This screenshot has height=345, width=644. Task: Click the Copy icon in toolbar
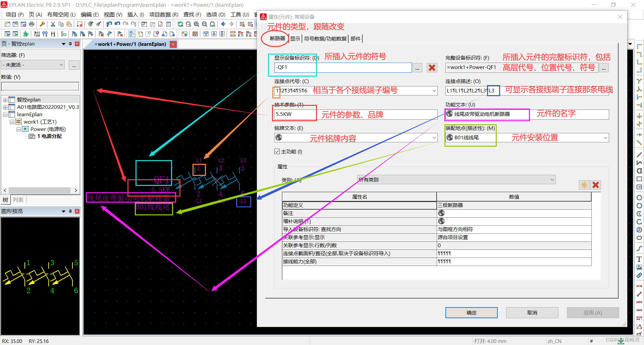[61, 24]
